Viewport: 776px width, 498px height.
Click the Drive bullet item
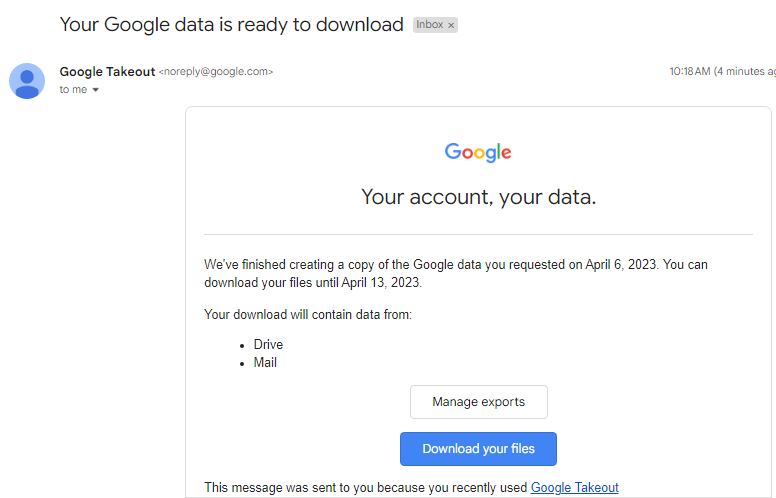268,345
